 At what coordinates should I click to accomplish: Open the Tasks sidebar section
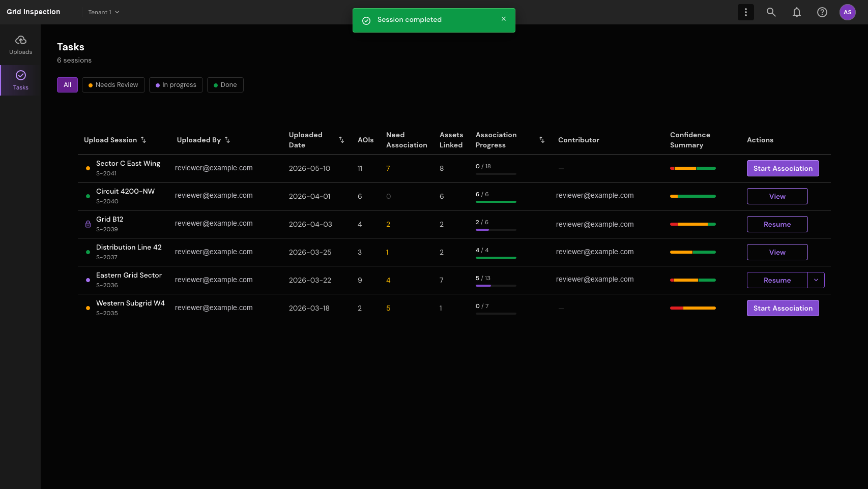[20, 80]
